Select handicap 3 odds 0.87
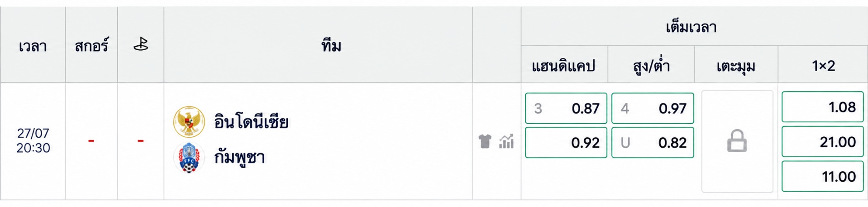The height and width of the screenshot is (207, 868). click(566, 108)
